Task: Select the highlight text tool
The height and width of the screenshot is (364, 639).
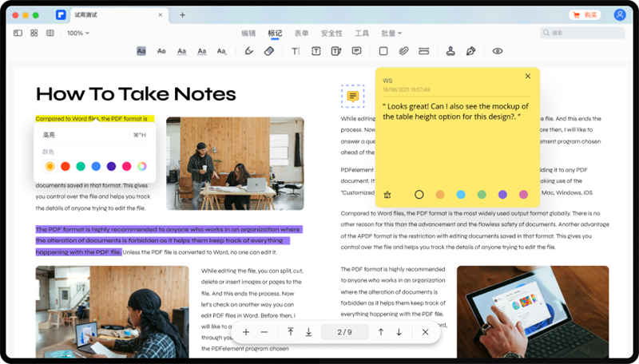Action: 141,51
